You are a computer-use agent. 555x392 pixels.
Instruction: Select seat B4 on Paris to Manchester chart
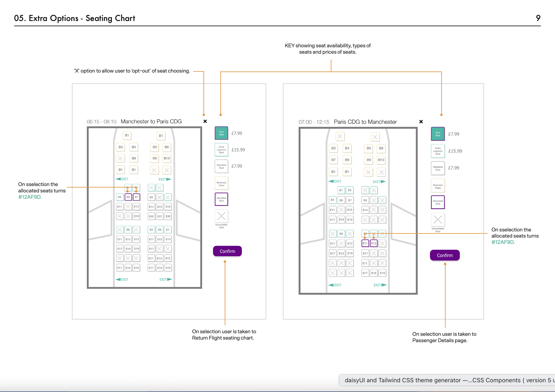(x=347, y=148)
